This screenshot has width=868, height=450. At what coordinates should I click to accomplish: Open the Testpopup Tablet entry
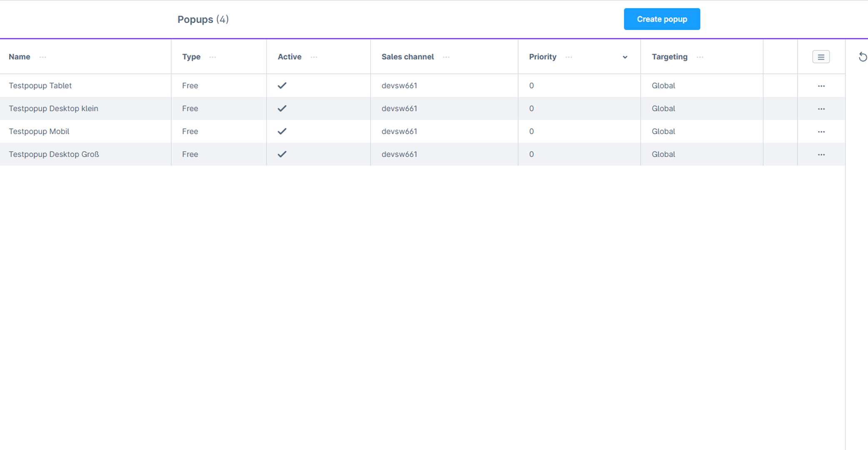point(40,85)
